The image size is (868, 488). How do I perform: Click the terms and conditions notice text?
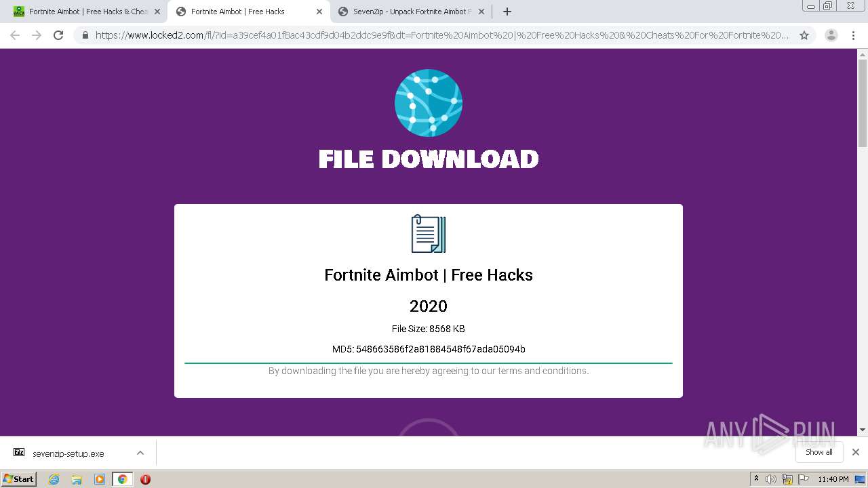[x=429, y=371]
